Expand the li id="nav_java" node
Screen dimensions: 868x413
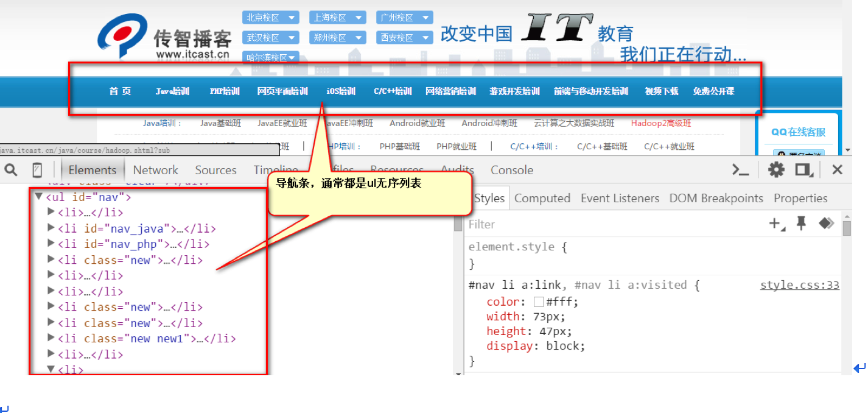tap(51, 228)
